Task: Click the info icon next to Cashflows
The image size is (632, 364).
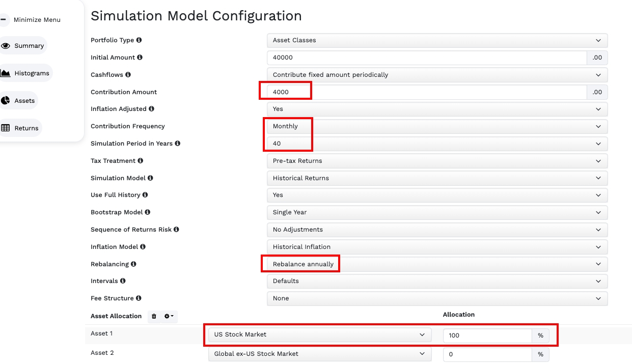Action: [128, 75]
